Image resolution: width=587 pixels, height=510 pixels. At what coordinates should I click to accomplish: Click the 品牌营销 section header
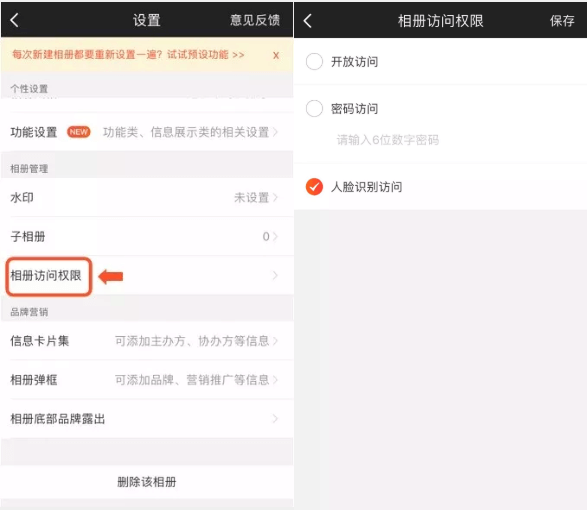(x=29, y=312)
